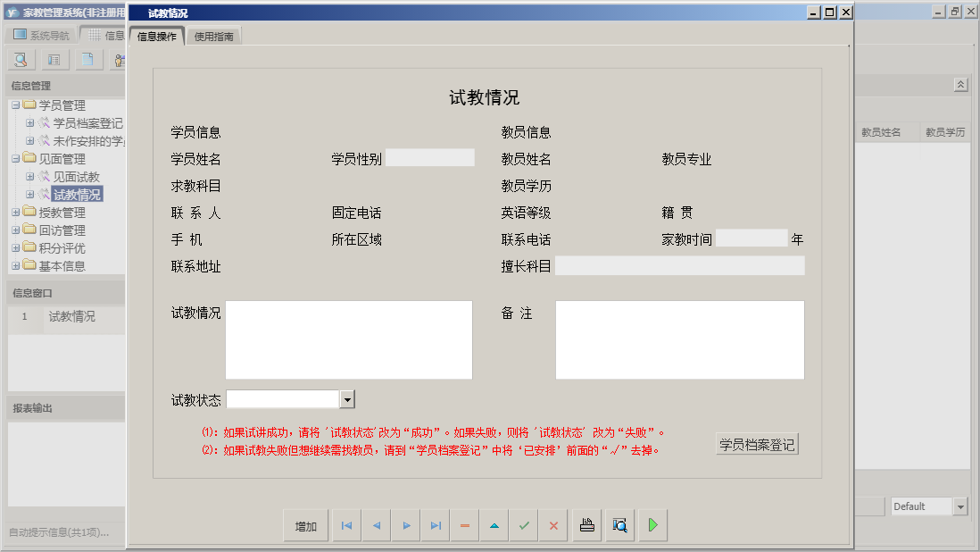Jump to the last record

coord(435,525)
